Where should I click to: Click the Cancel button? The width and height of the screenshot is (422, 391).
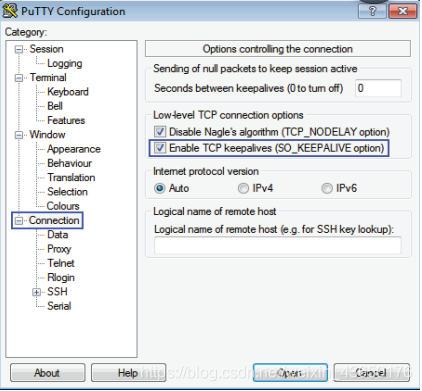tap(371, 373)
